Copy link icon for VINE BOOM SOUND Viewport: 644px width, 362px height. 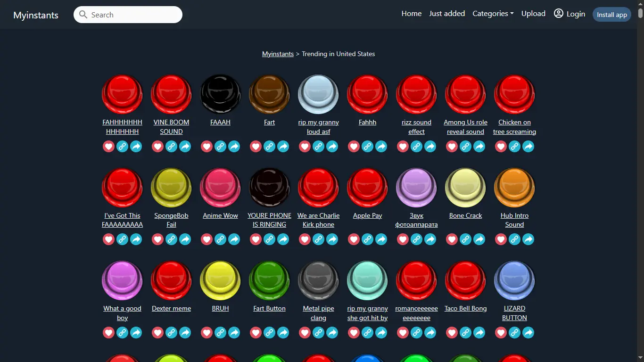point(171,147)
